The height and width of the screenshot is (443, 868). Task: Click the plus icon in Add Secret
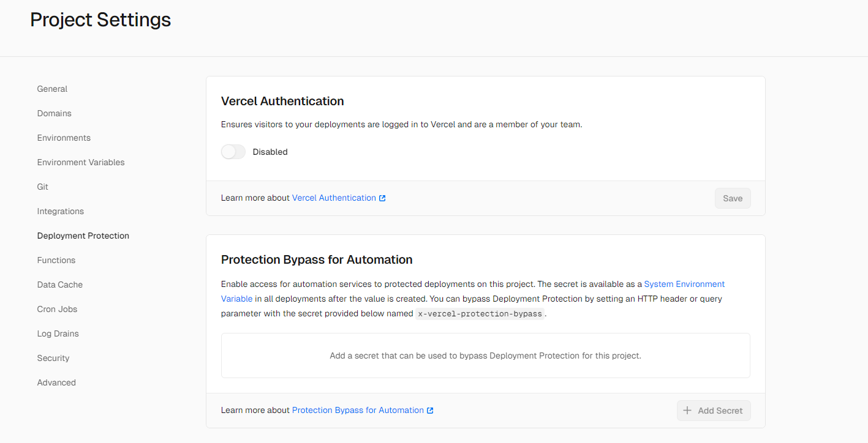(x=687, y=411)
